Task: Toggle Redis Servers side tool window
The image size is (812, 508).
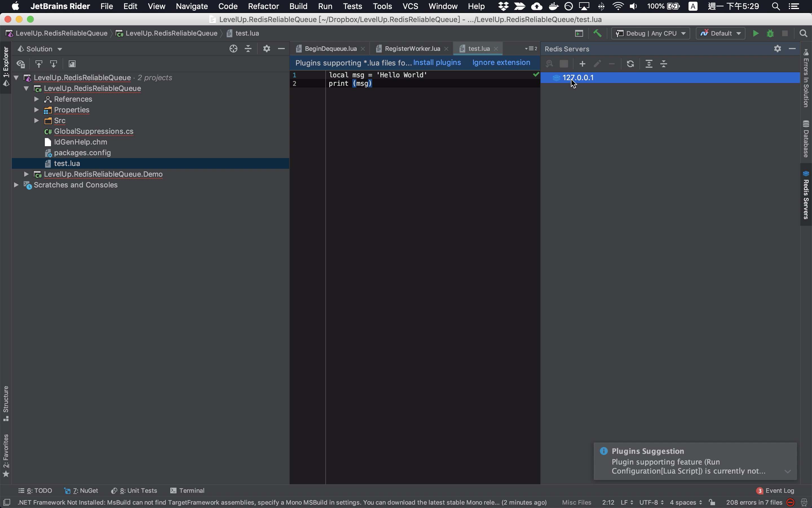Action: click(806, 195)
